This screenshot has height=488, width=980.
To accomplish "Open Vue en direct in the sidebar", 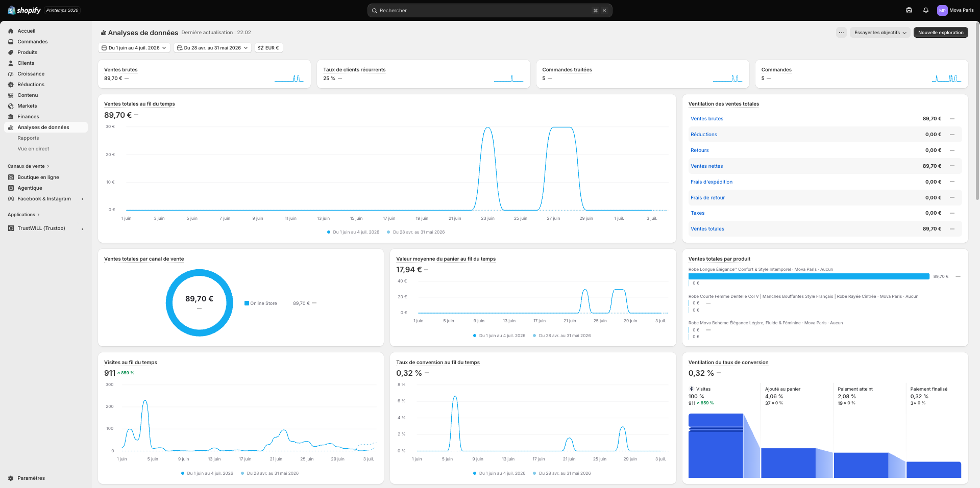I will [x=33, y=149].
